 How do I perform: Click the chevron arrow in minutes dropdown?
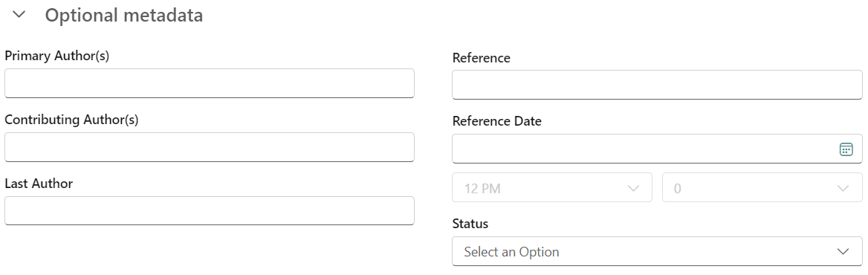coord(843,188)
